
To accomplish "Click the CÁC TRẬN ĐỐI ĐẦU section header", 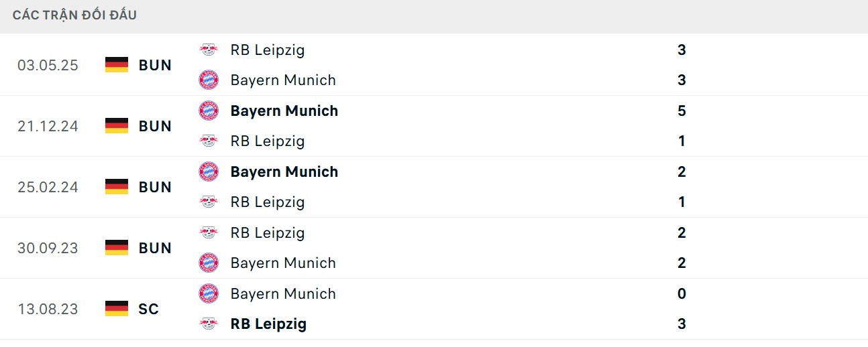I will pyautogui.click(x=74, y=15).
